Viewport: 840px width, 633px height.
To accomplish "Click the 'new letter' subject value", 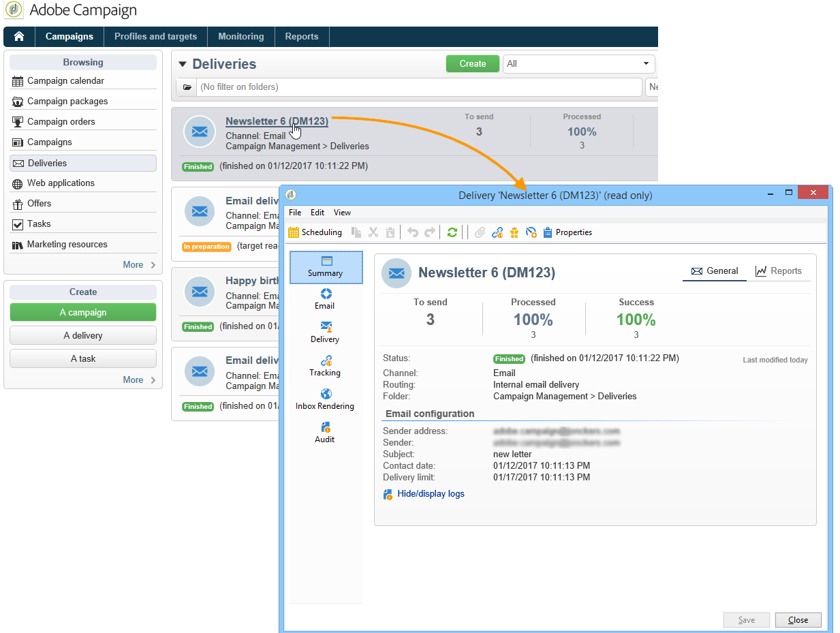I will tap(512, 454).
